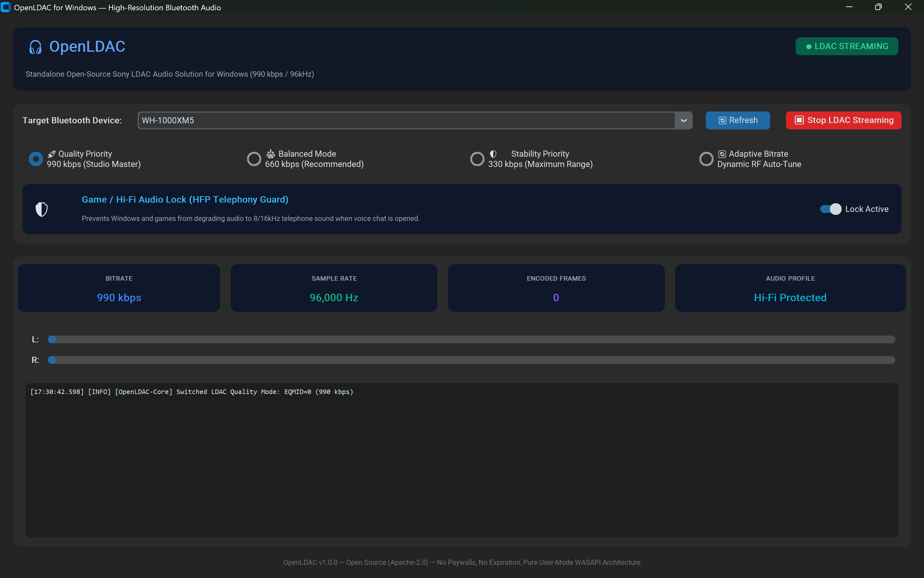Image resolution: width=924 pixels, height=578 pixels.
Task: Restore down the OpenLDAC window
Action: click(x=878, y=7)
